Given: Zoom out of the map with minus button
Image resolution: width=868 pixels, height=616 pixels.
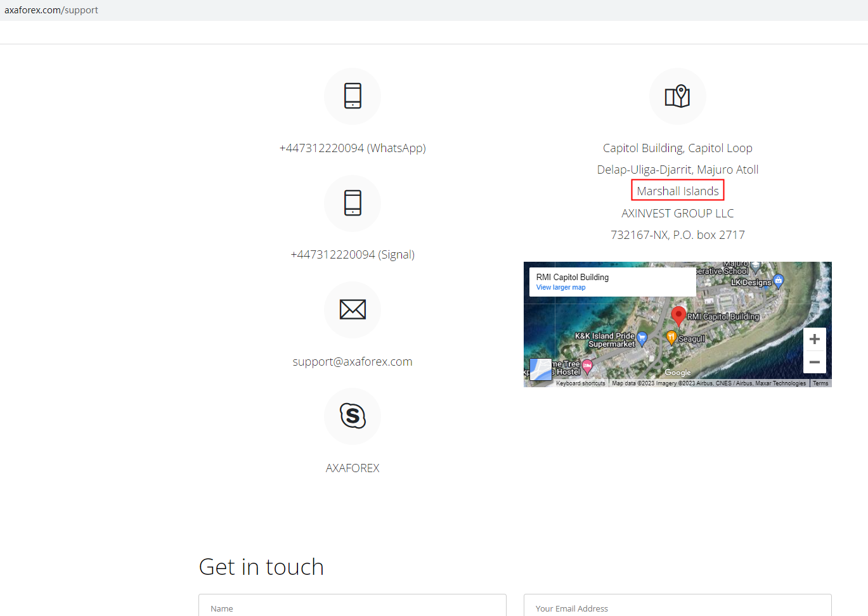Looking at the screenshot, I should [815, 363].
